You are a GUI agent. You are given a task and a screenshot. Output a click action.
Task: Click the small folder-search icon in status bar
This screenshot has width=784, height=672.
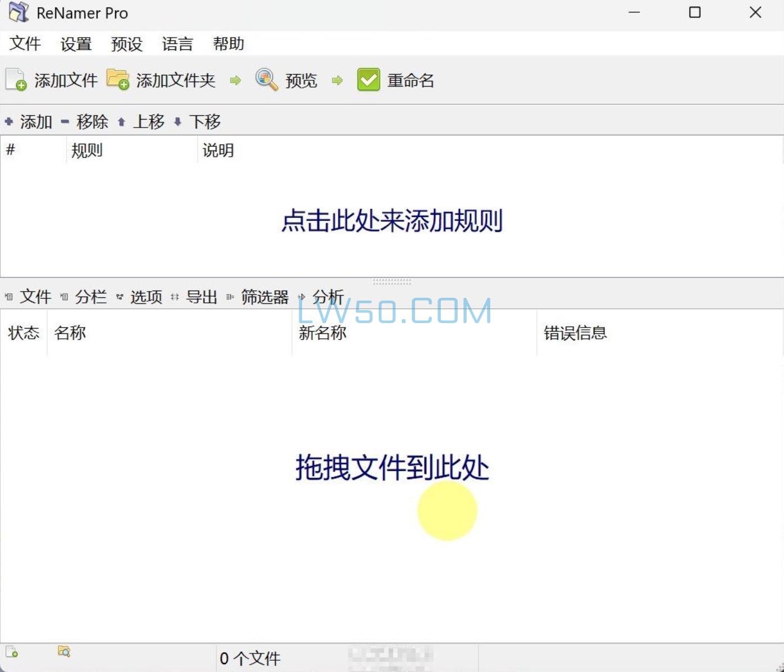[64, 651]
